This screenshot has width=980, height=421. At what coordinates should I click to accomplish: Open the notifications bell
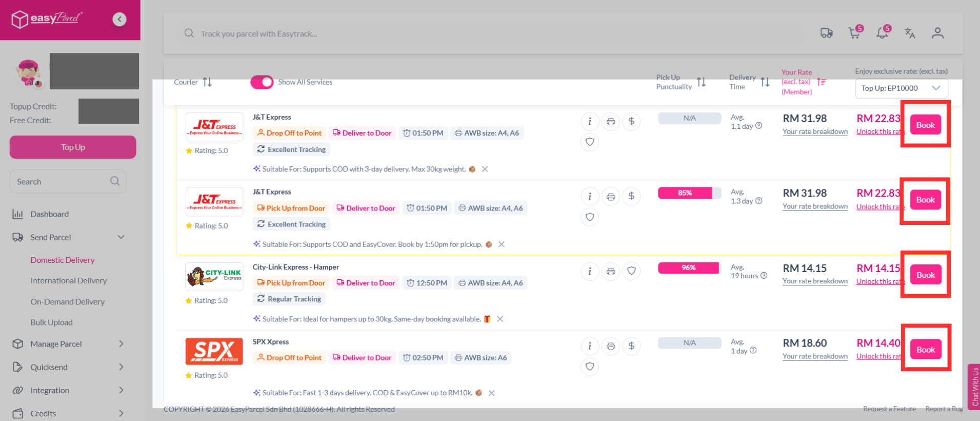883,33
